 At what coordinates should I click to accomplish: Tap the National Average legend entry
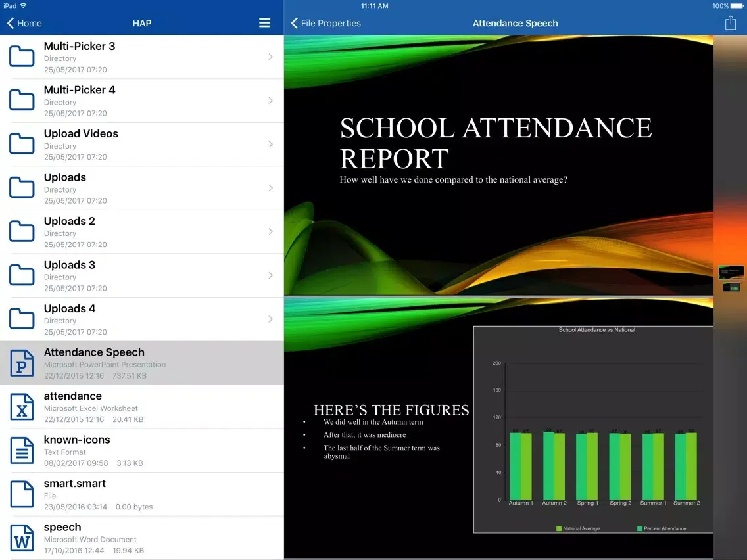coord(578,528)
